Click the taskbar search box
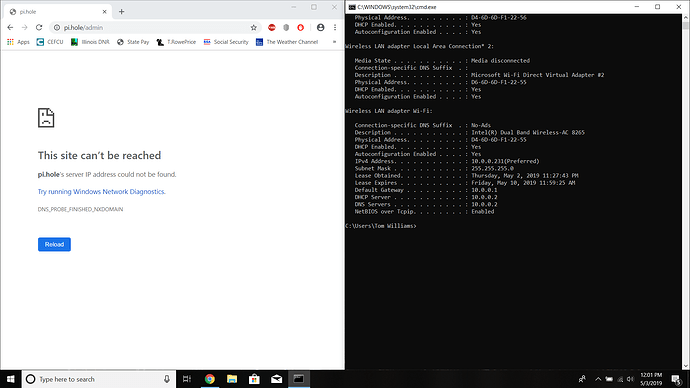The height and width of the screenshot is (388, 690). [99, 379]
